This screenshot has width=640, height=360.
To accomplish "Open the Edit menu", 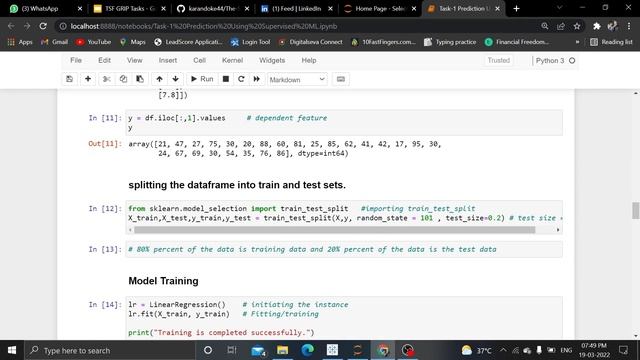I will click(104, 60).
